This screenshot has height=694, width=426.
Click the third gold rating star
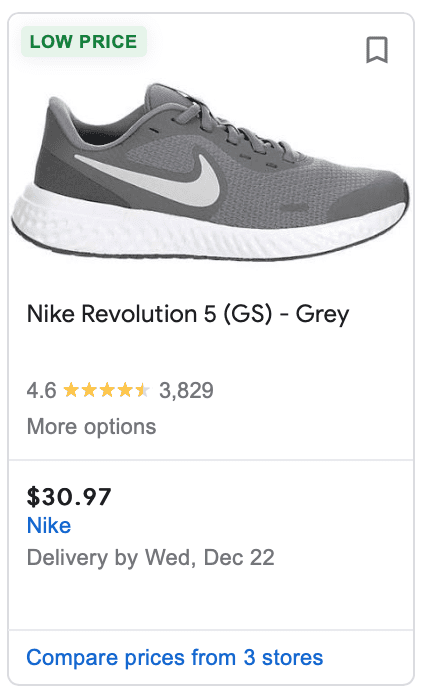[107, 390]
